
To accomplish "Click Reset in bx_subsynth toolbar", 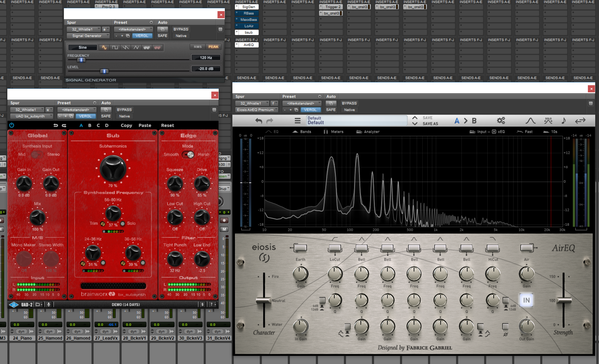I will click(x=167, y=125).
